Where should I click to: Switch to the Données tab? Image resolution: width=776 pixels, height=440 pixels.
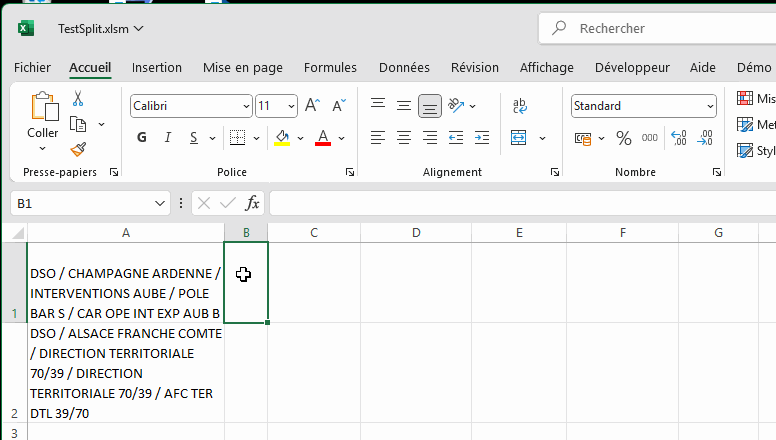click(404, 68)
